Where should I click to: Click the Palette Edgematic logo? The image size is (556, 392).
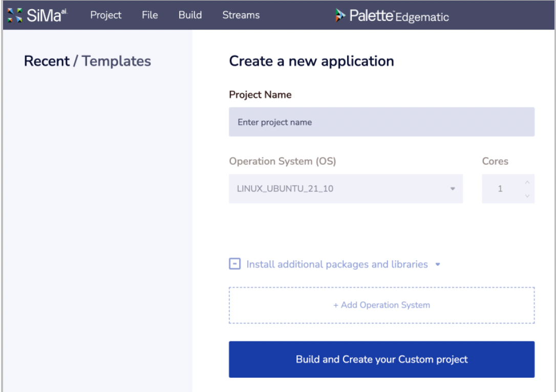(x=392, y=16)
